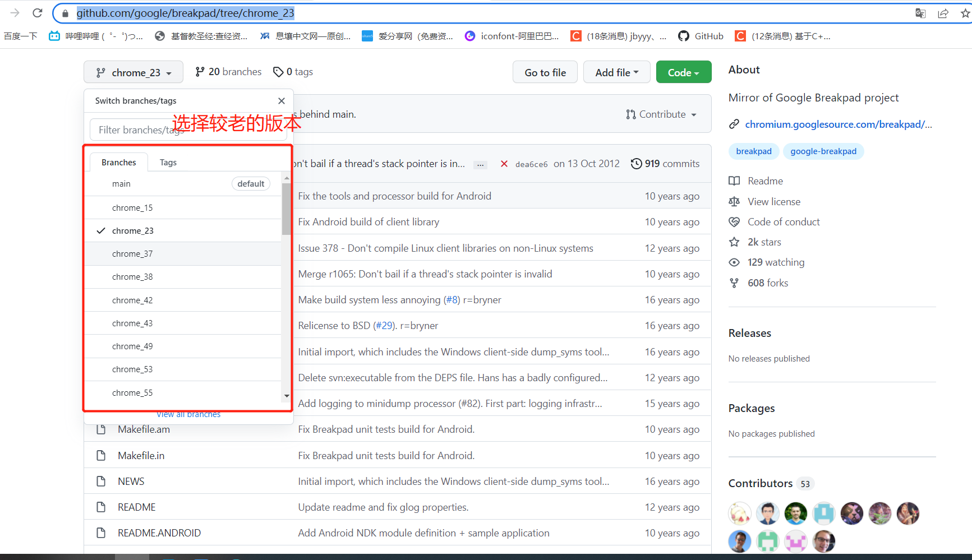This screenshot has height=560, width=972.
Task: Click the Code of conduct icon
Action: [734, 221]
